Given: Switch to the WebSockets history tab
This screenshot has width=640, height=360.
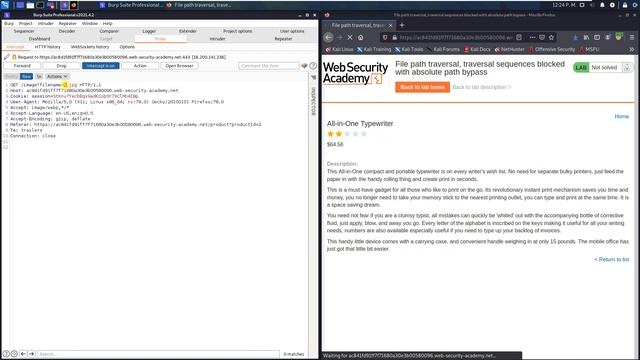Looking at the screenshot, I should [90, 47].
